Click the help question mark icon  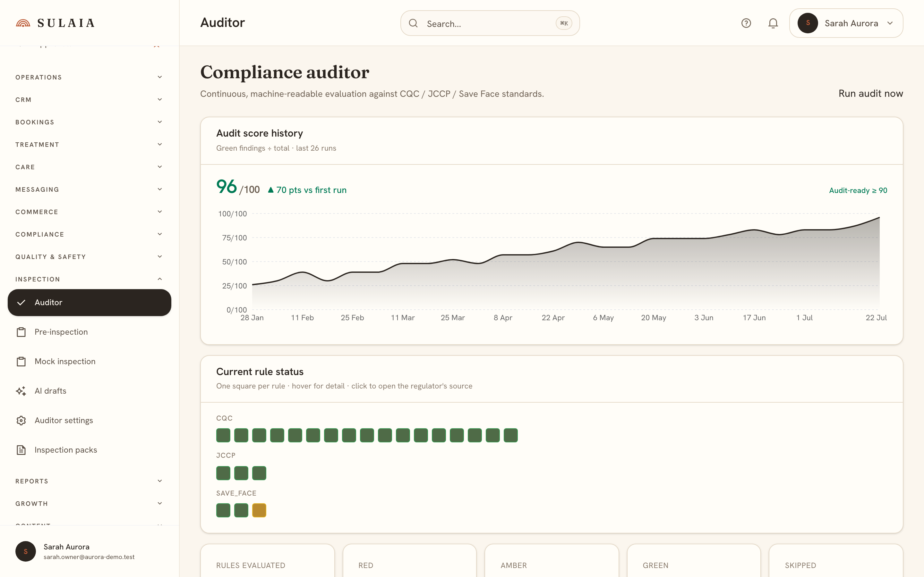[746, 23]
